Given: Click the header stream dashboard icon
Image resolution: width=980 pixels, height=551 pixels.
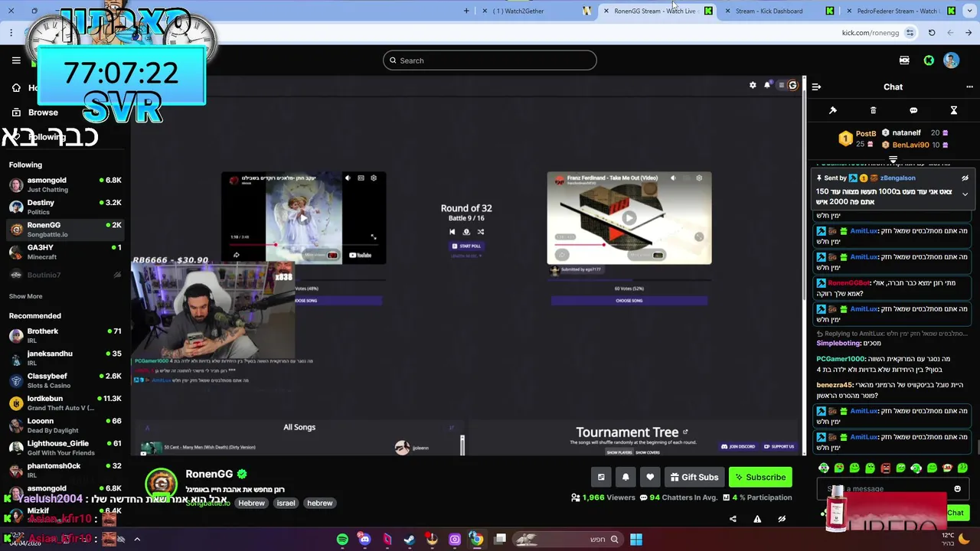Looking at the screenshot, I should 904,60.
